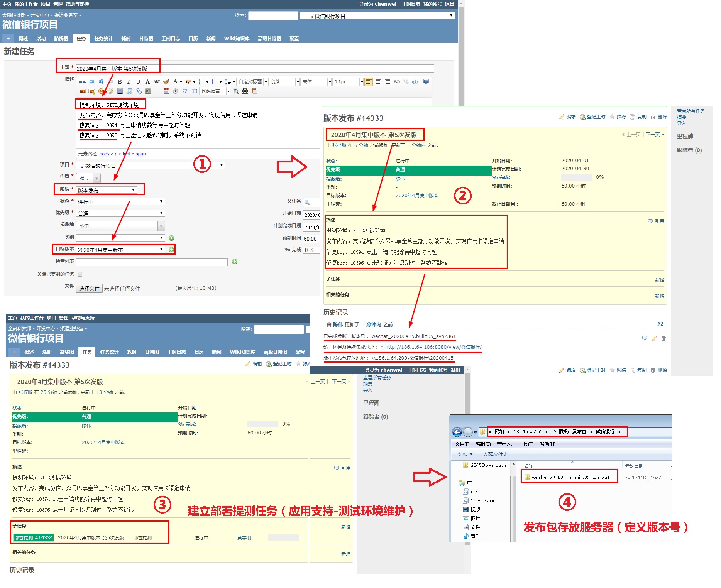This screenshot has width=721, height=588.
Task: Open the 任务统计 tab in the top project menu
Action: point(103,38)
